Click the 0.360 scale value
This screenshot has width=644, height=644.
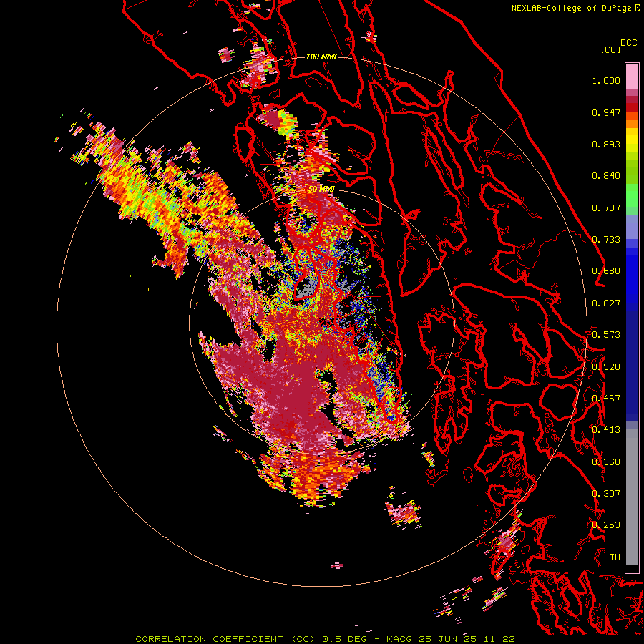click(606, 462)
